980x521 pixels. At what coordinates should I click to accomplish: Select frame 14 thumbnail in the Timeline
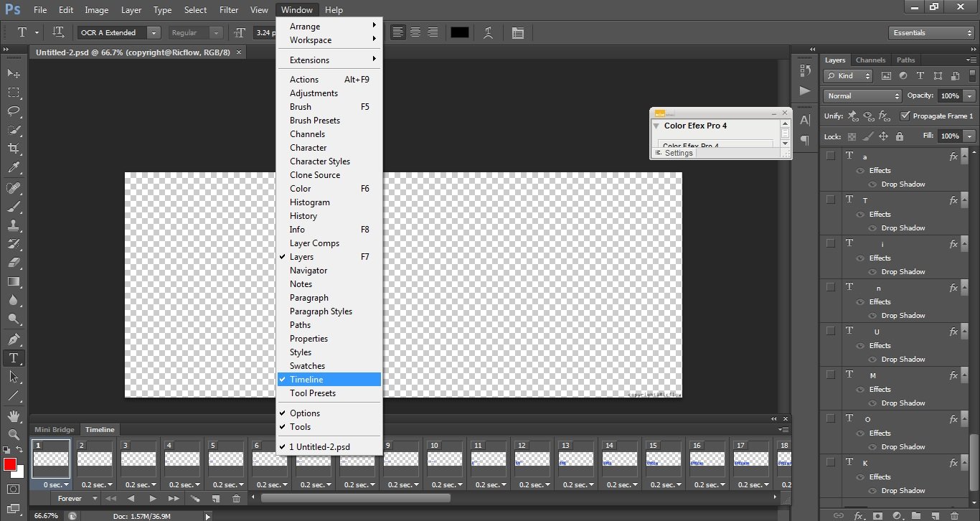tap(620, 459)
